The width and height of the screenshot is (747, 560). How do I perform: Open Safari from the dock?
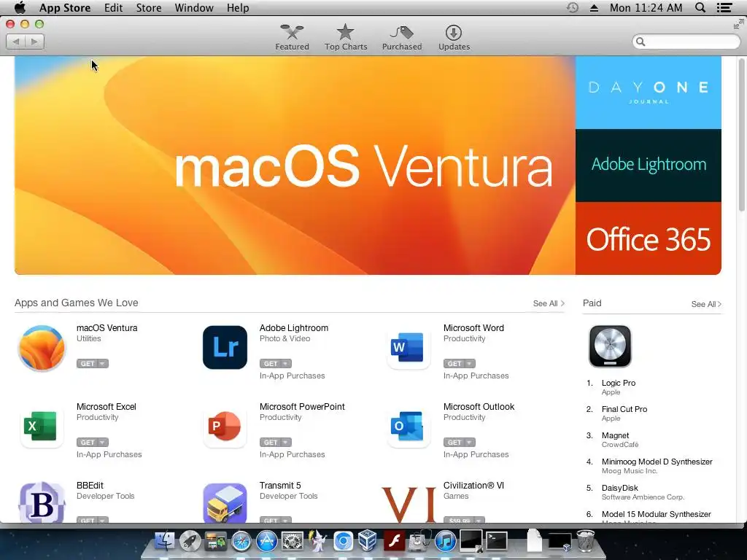[x=241, y=541]
